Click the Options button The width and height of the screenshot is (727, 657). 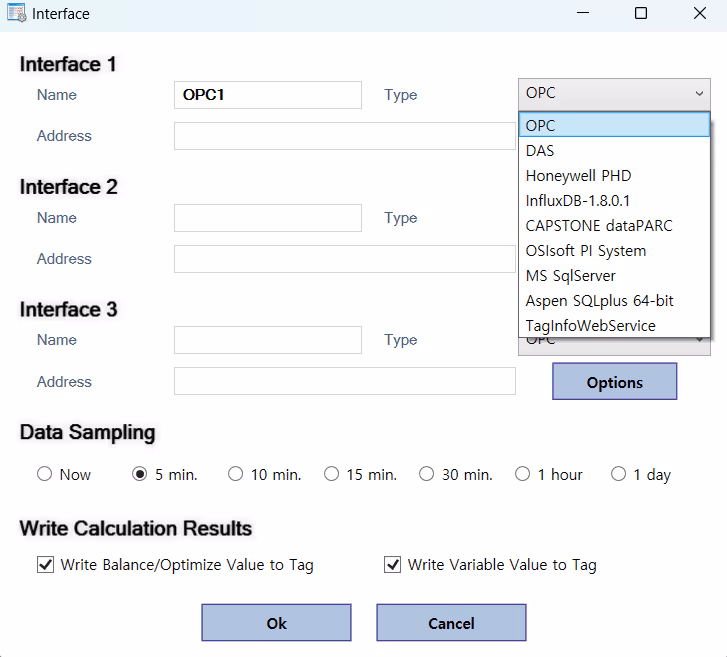(614, 381)
